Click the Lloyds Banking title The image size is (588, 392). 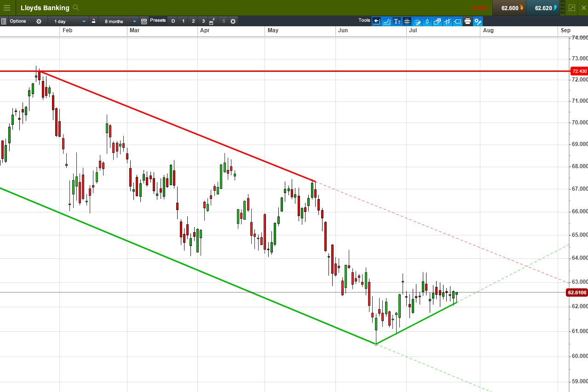click(45, 8)
